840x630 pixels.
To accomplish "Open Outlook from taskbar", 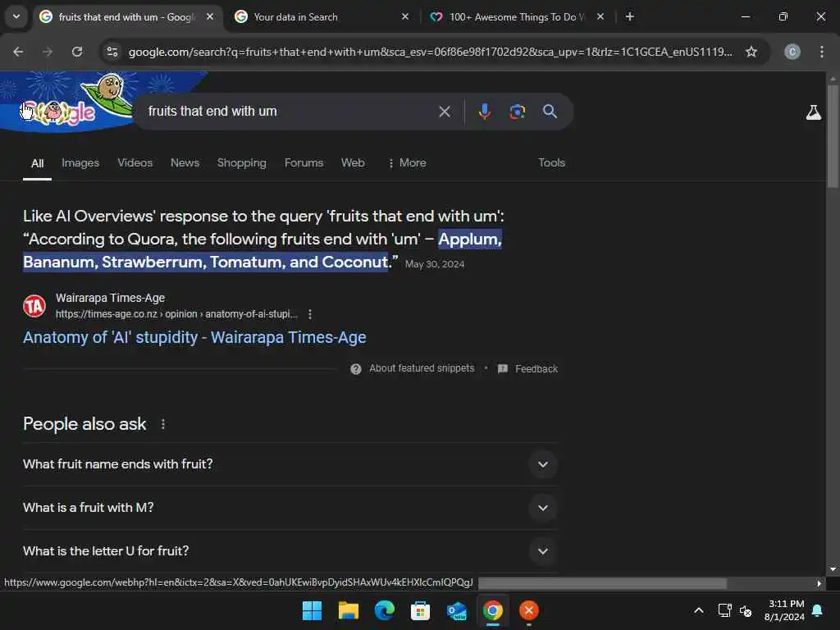I will point(456,610).
